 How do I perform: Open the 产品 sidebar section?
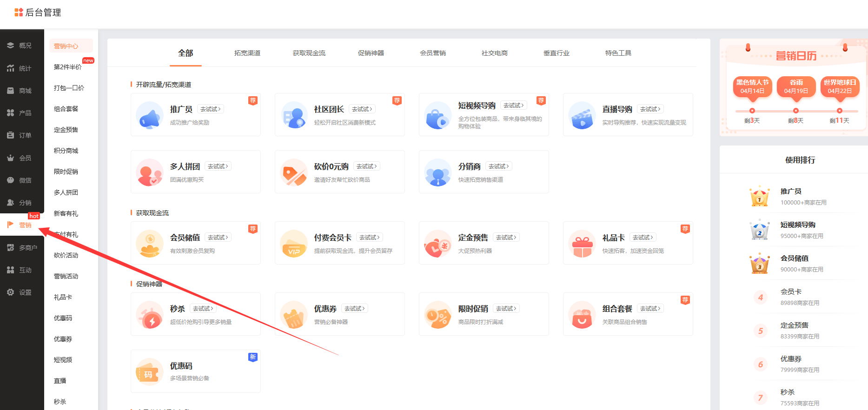point(19,113)
